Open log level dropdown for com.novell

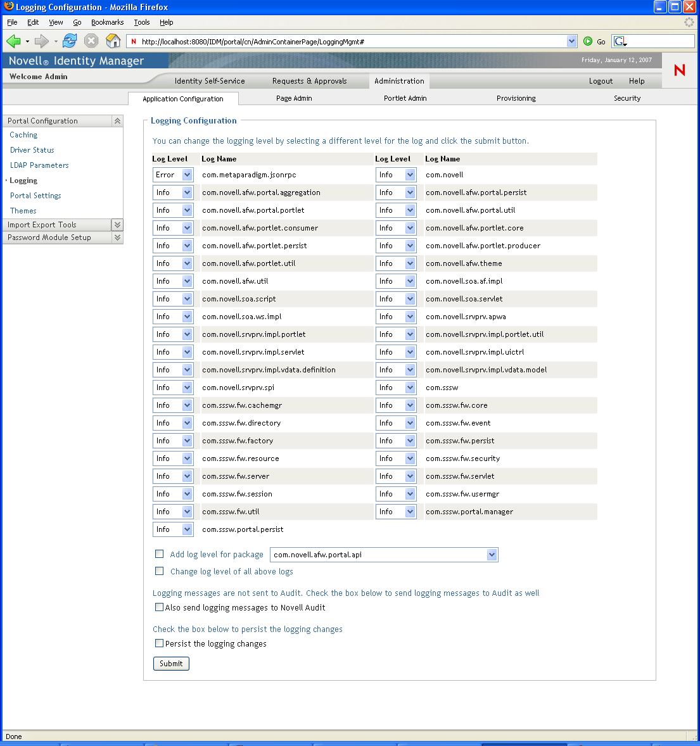(x=396, y=175)
